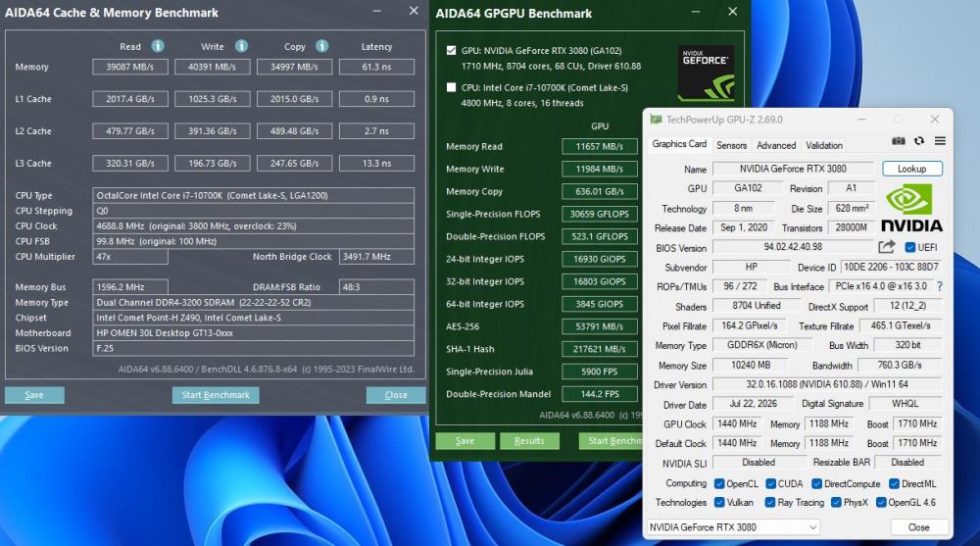Click the GPU-Z title bar icon
The height and width of the screenshot is (546, 980).
coord(655,120)
